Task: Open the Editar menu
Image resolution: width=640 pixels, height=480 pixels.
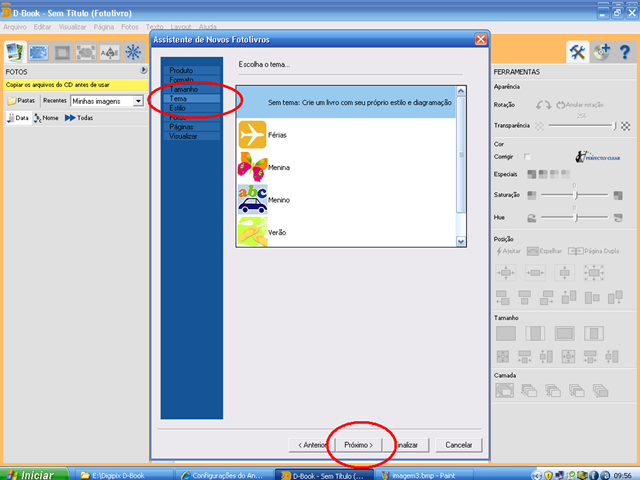Action: (42, 27)
